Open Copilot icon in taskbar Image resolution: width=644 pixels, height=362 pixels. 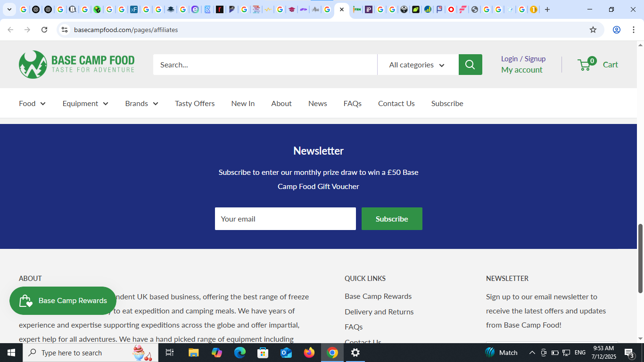[217, 353]
